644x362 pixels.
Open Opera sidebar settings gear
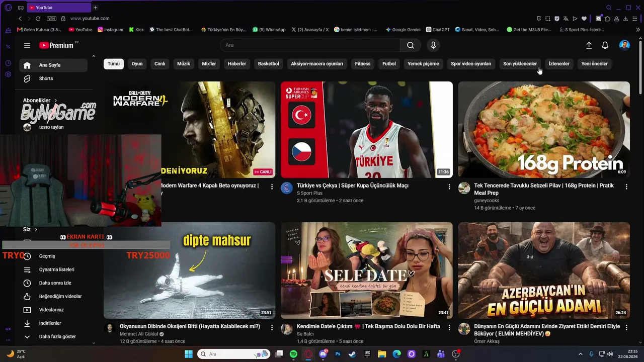8,74
